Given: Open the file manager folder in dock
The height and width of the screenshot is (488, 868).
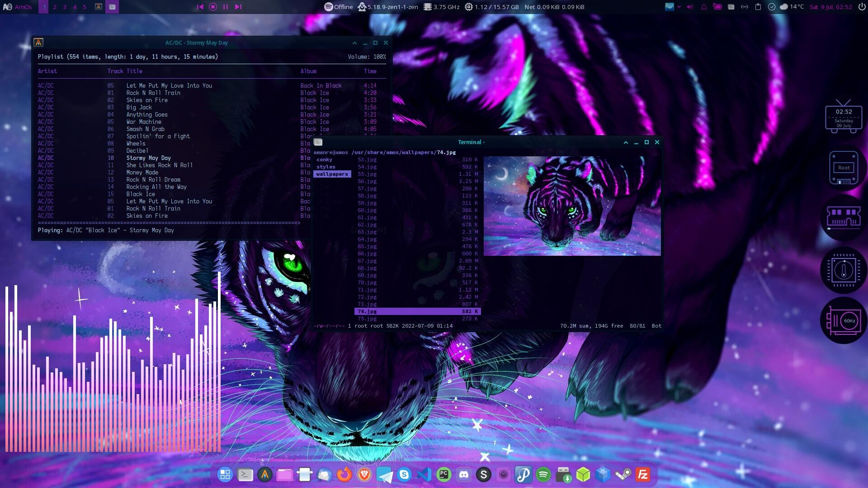Looking at the screenshot, I should tap(285, 474).
